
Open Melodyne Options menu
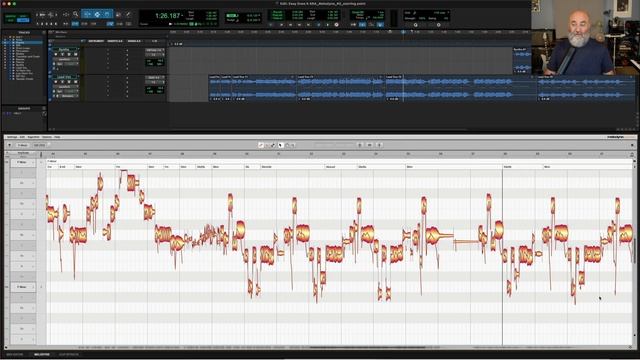coord(47,137)
